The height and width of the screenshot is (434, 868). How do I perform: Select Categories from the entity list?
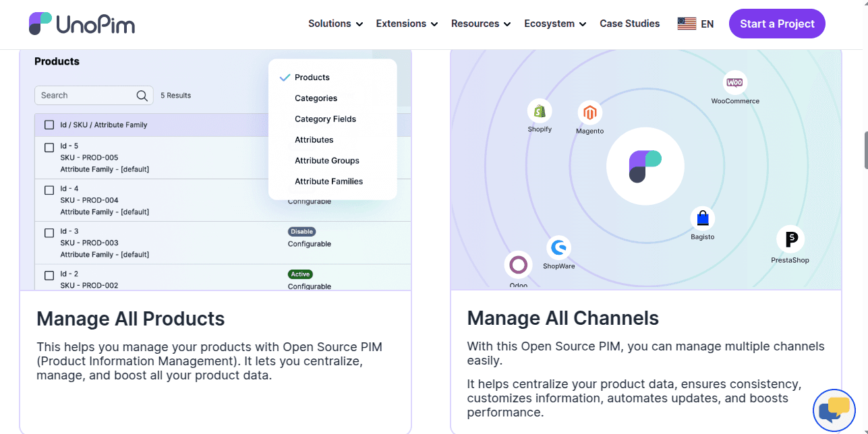316,98
